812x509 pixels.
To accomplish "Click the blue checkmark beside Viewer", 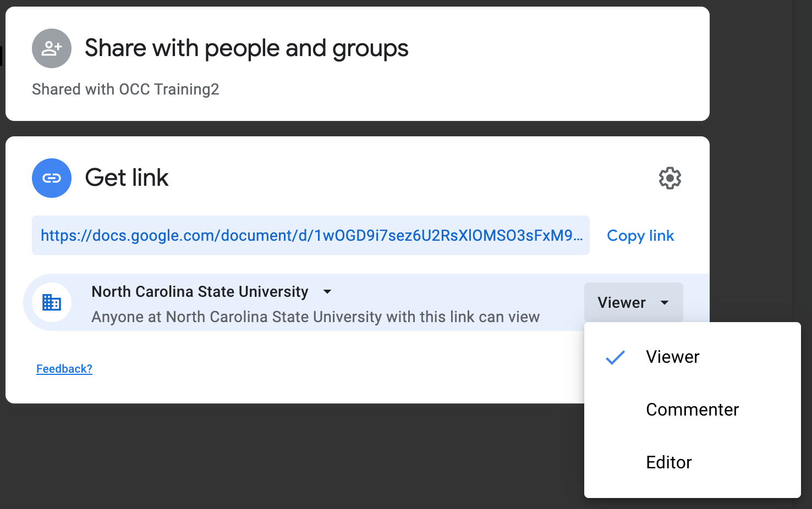I will 615,357.
